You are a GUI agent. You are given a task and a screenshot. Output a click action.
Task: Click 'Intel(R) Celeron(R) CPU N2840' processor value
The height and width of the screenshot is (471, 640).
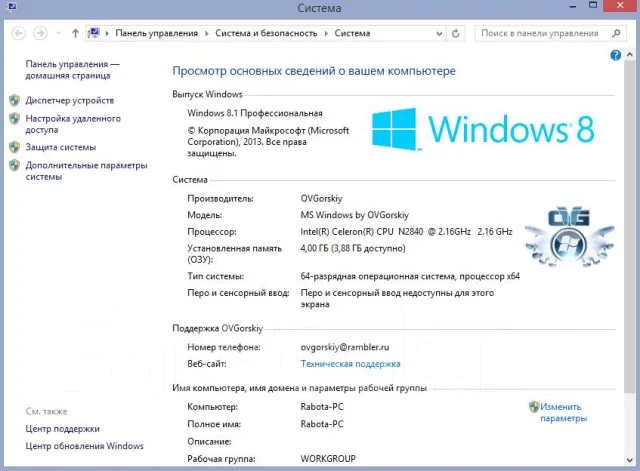[x=406, y=231]
